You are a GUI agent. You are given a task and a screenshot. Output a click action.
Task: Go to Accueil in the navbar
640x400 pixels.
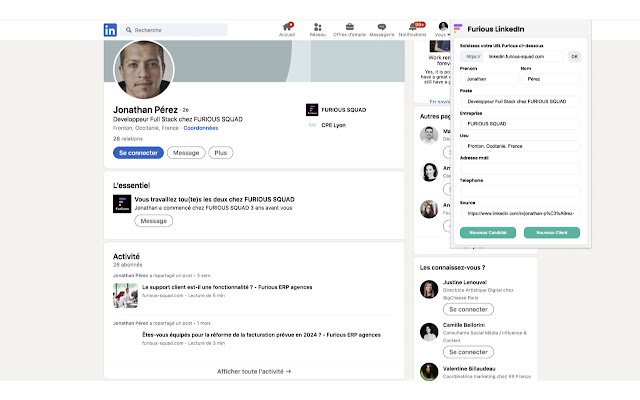pyautogui.click(x=287, y=30)
